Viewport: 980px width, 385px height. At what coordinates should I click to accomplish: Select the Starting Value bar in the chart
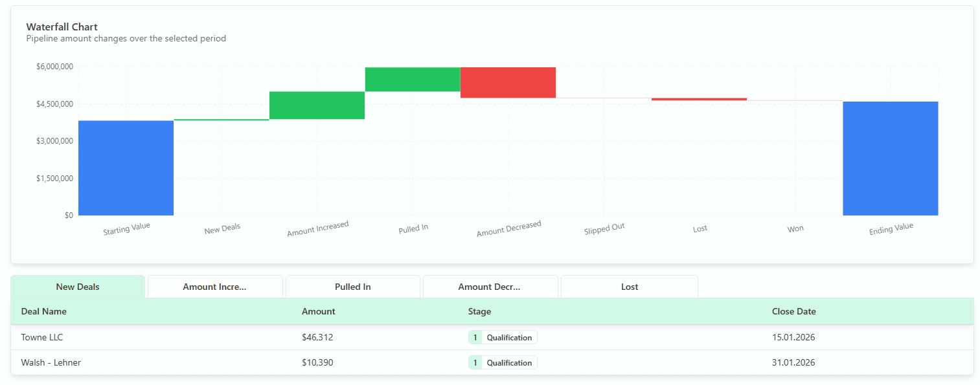[x=126, y=167]
